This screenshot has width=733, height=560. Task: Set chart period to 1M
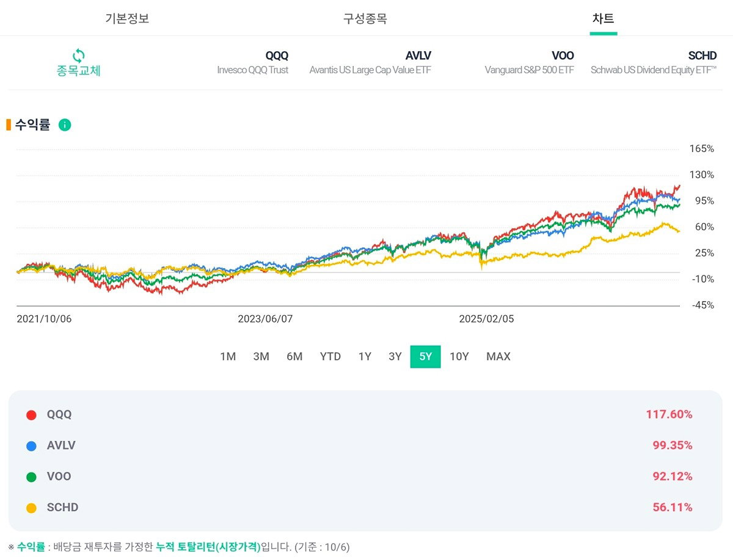tap(228, 357)
